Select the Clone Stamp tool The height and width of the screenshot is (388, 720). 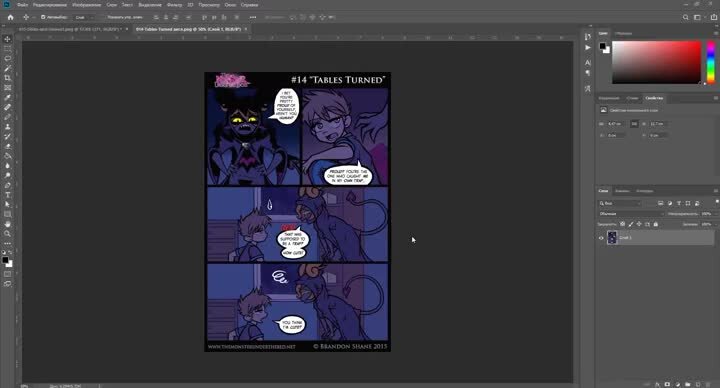click(7, 127)
